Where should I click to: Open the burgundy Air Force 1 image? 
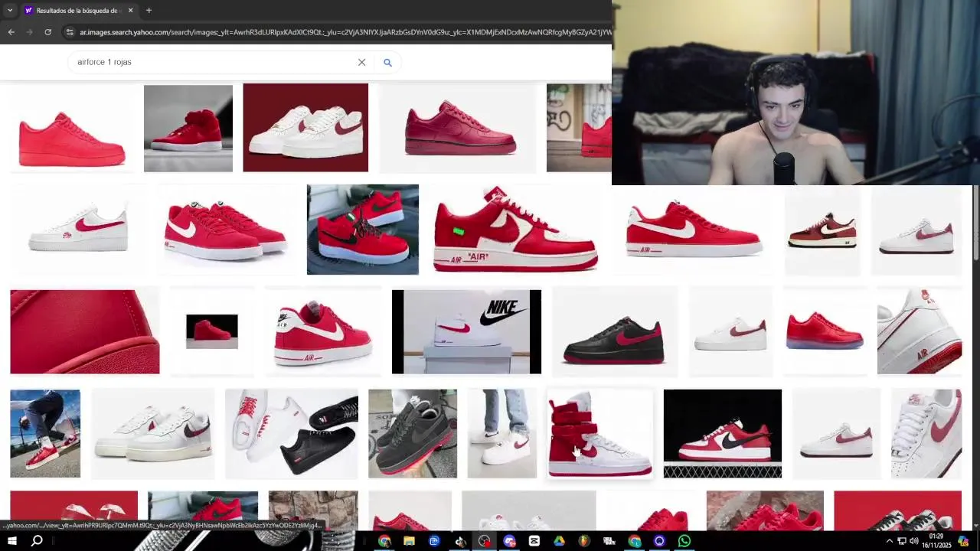coord(459,129)
